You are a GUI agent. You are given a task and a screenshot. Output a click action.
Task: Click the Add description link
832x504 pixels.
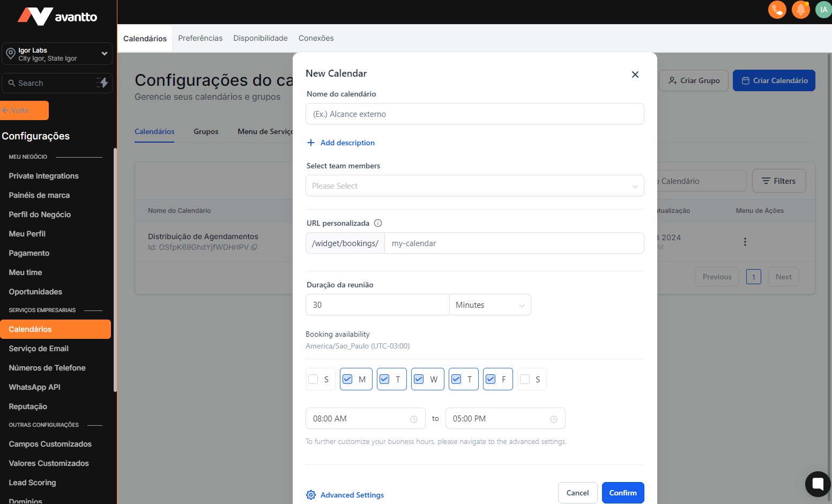(347, 143)
